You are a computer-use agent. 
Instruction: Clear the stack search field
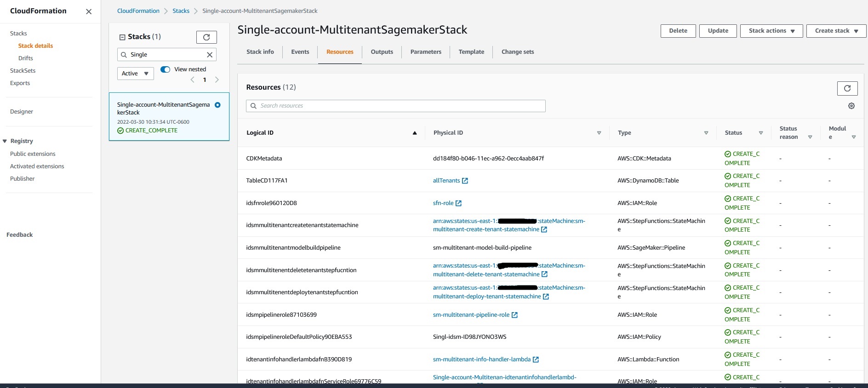pos(210,55)
